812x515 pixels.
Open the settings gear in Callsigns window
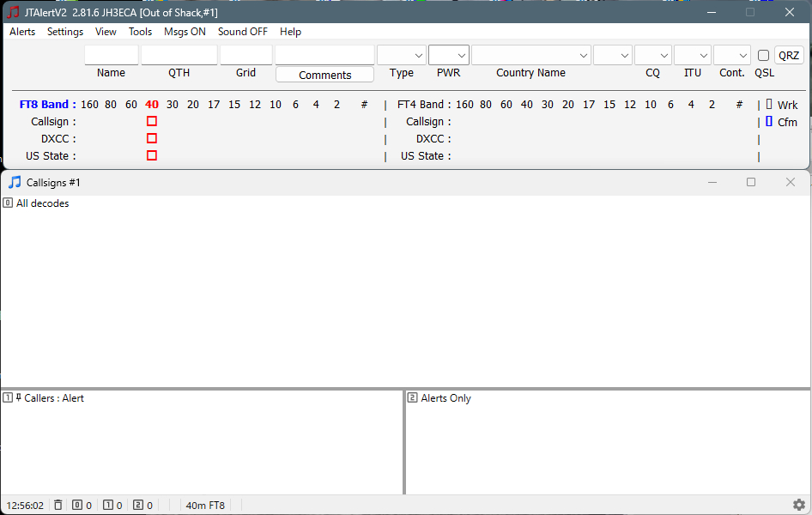[798, 505]
